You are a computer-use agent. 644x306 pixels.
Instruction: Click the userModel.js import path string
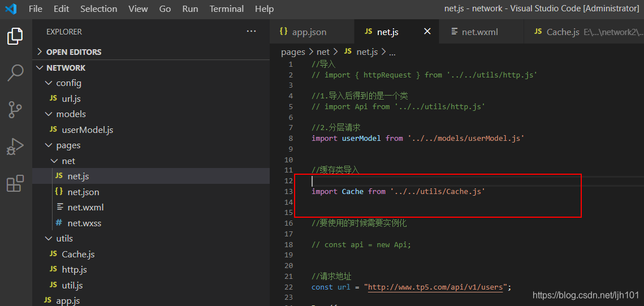(466, 139)
